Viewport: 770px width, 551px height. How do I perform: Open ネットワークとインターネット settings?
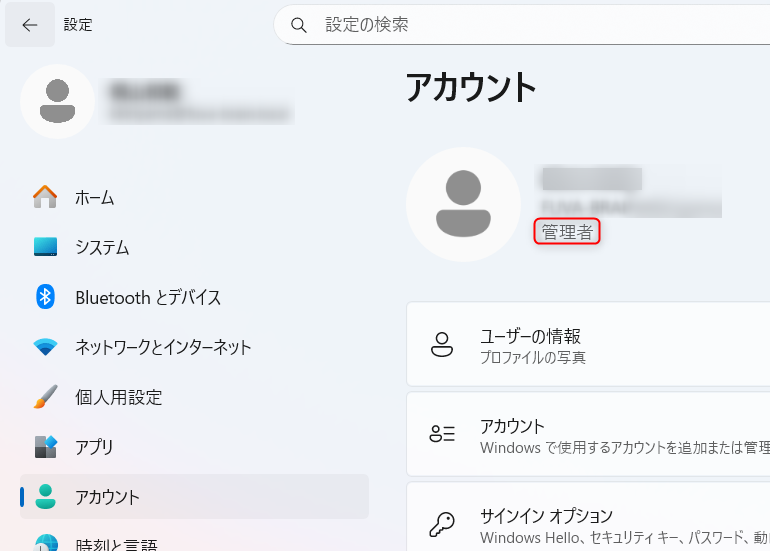194,347
